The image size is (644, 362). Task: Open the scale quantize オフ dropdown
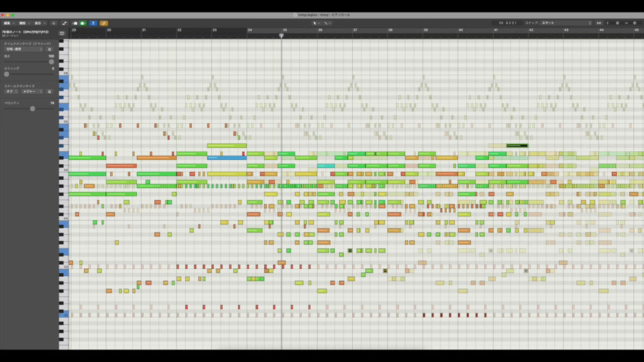coord(11,92)
